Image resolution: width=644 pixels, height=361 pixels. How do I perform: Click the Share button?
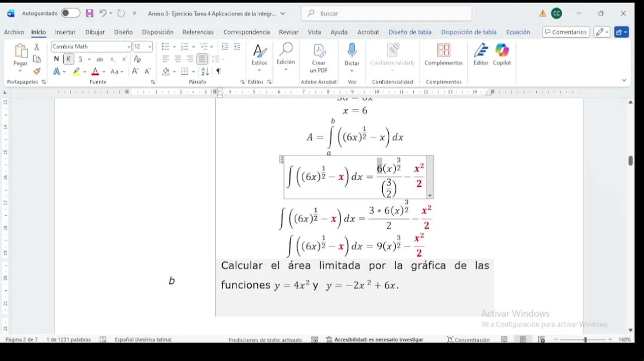coord(621,32)
